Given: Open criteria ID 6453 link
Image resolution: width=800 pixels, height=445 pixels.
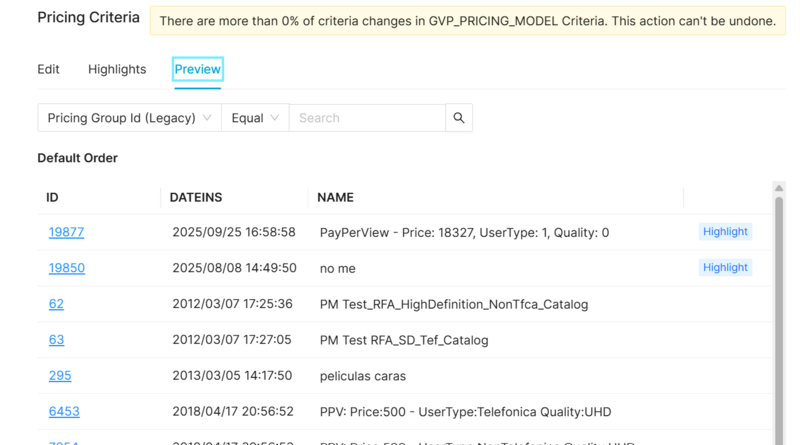Looking at the screenshot, I should 64,412.
